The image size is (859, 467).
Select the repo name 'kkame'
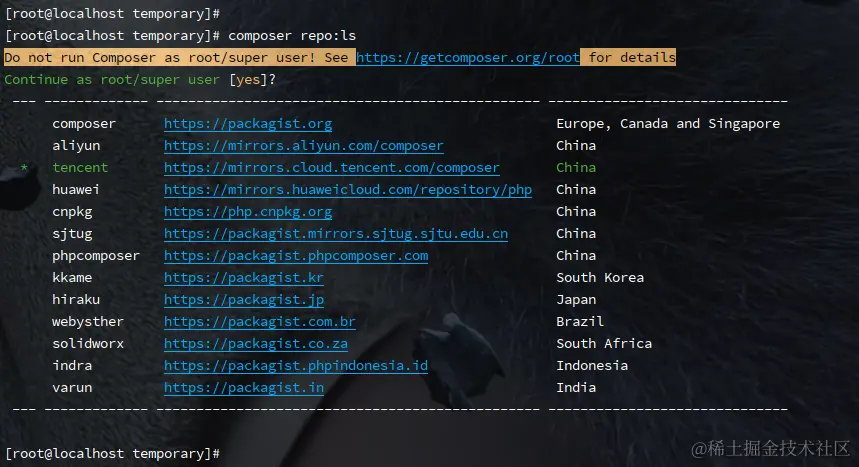point(72,277)
